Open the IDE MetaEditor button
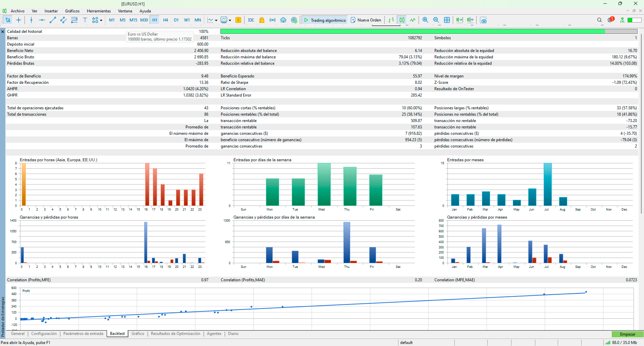Viewport: 644px width, 346px height. click(x=251, y=20)
